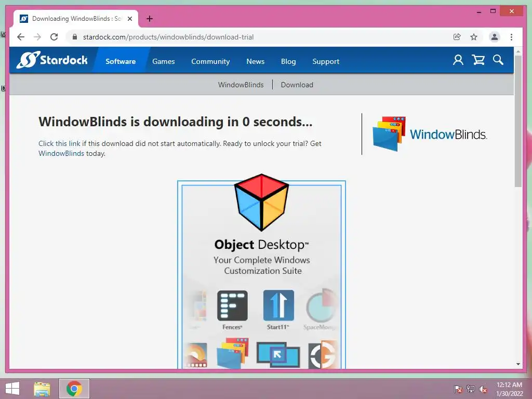Click the Fences app icon
Screen dimensions: 532x399
232,306
